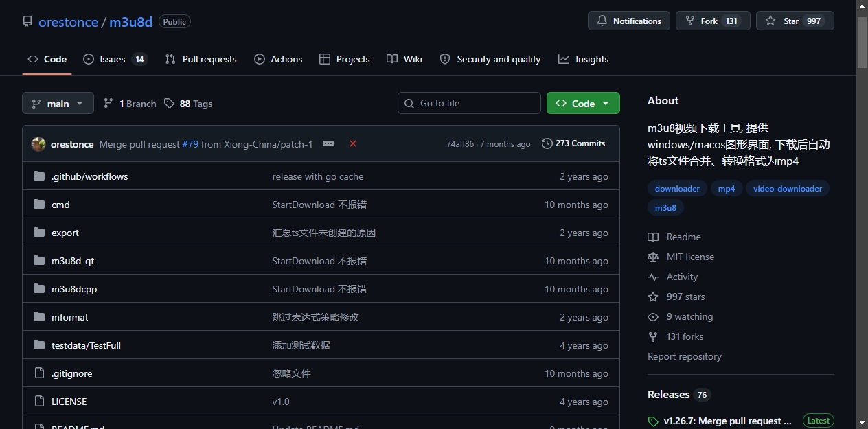Open the m3u8d-qt folder
The height and width of the screenshot is (429, 868).
pos(73,261)
